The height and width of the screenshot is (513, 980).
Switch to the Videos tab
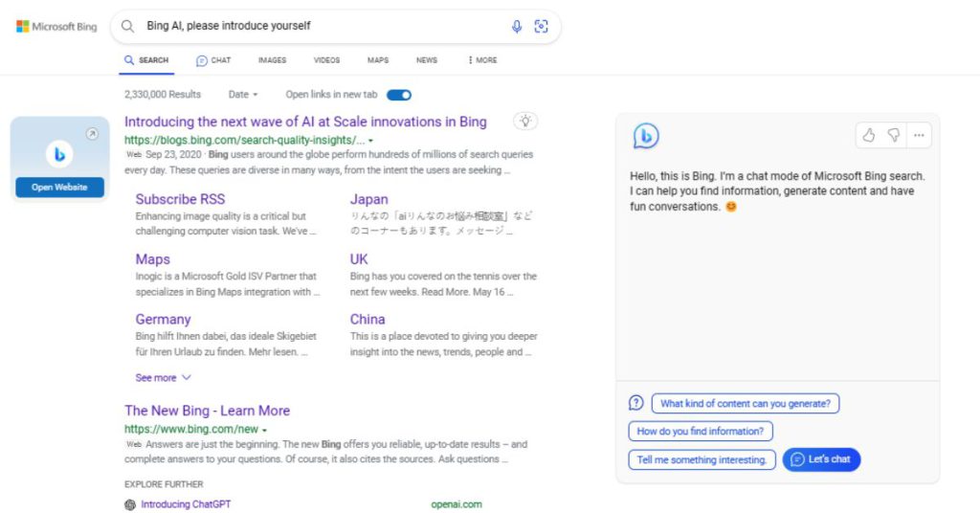click(327, 60)
